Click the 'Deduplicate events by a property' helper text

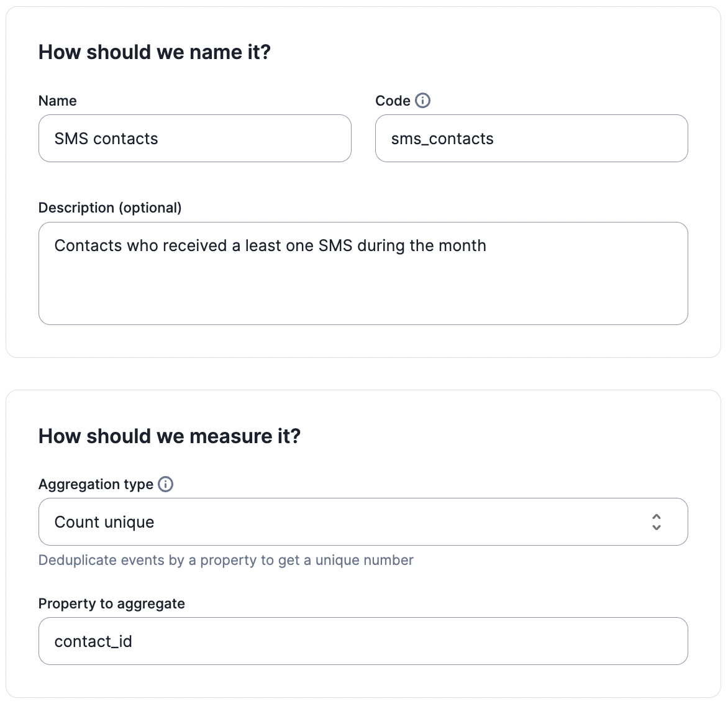tap(225, 560)
